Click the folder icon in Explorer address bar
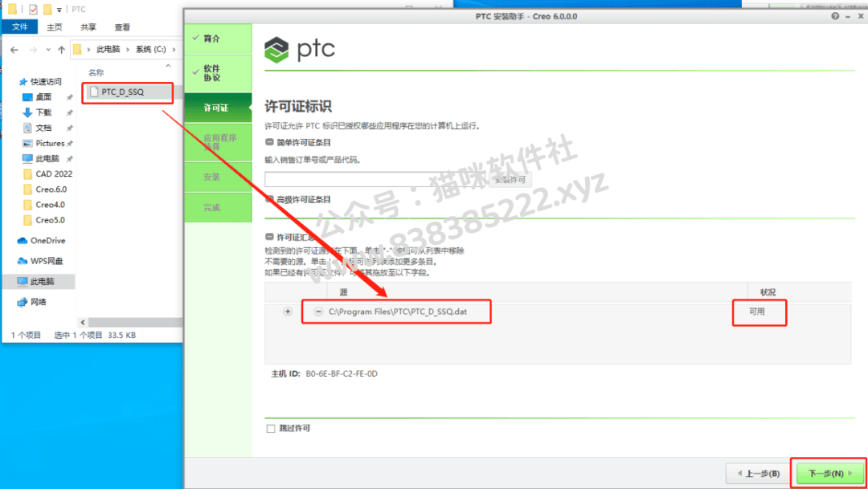 77,49
